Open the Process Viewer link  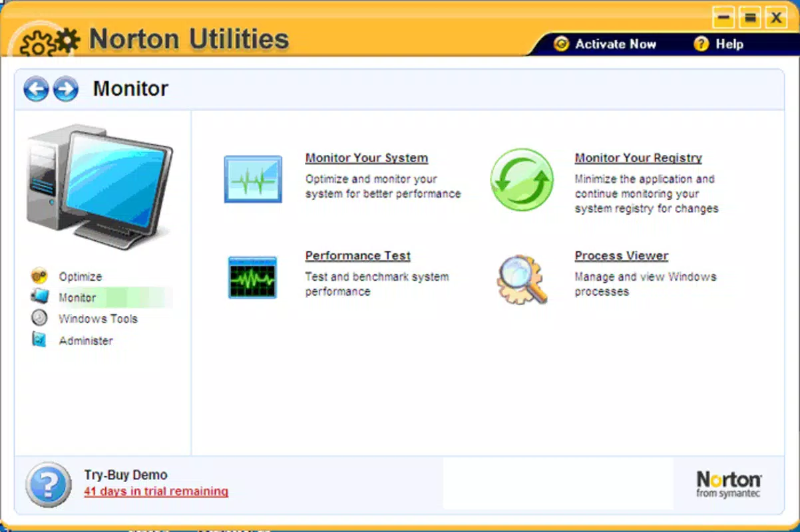pos(622,256)
